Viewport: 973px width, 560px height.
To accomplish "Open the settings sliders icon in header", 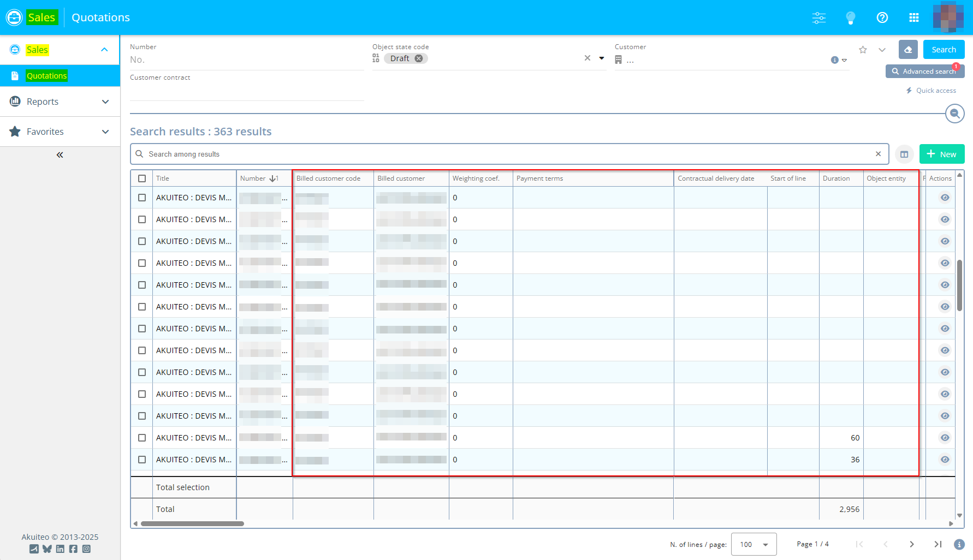I will [x=818, y=17].
